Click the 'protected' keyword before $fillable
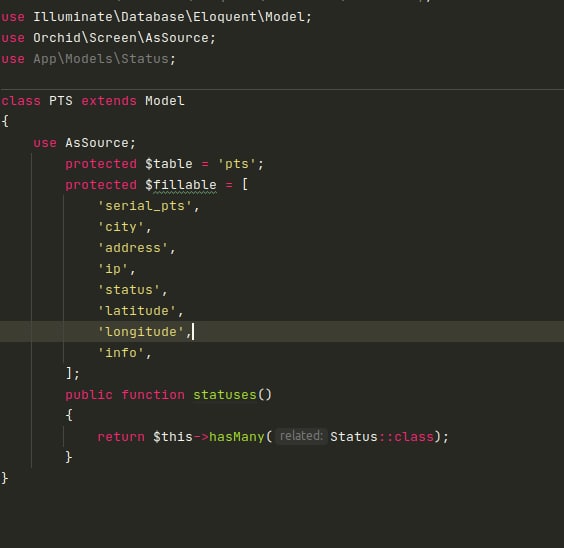Screen dimensions: 564x548 tap(101, 185)
